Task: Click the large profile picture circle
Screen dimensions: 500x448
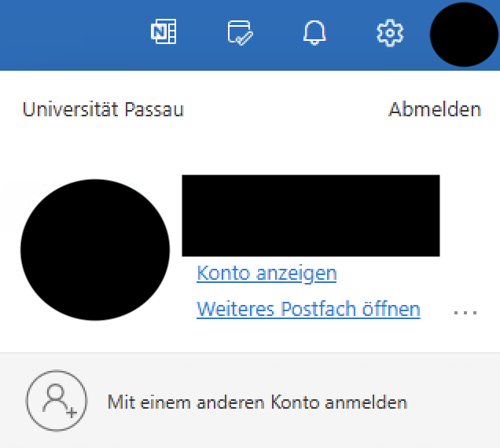Action: click(95, 250)
